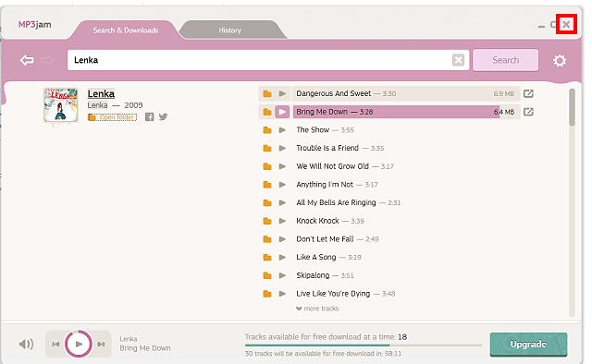The image size is (592, 364).
Task: Play the Knock Knock preview
Action: coord(282,221)
